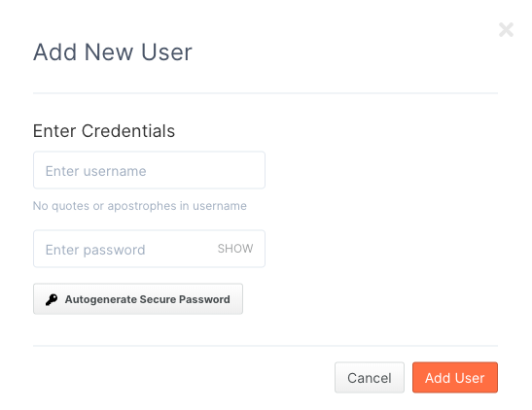
Task: Abort adding user via Cancel
Action: coord(370,378)
